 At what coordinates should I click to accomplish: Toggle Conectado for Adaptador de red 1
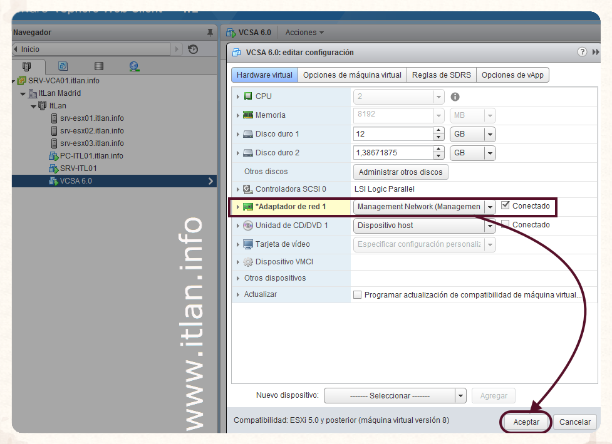click(x=506, y=206)
